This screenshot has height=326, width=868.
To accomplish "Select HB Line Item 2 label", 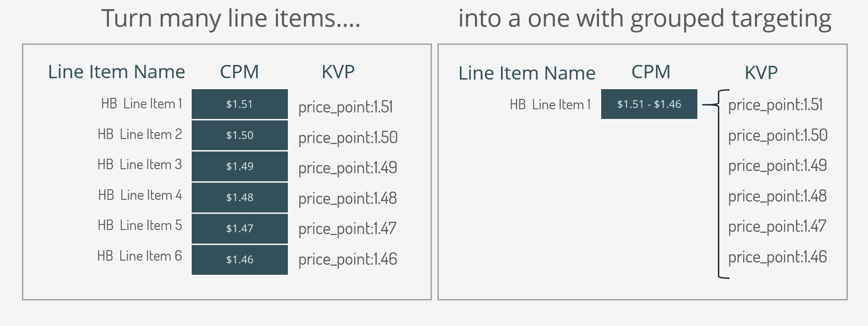I will click(x=140, y=134).
